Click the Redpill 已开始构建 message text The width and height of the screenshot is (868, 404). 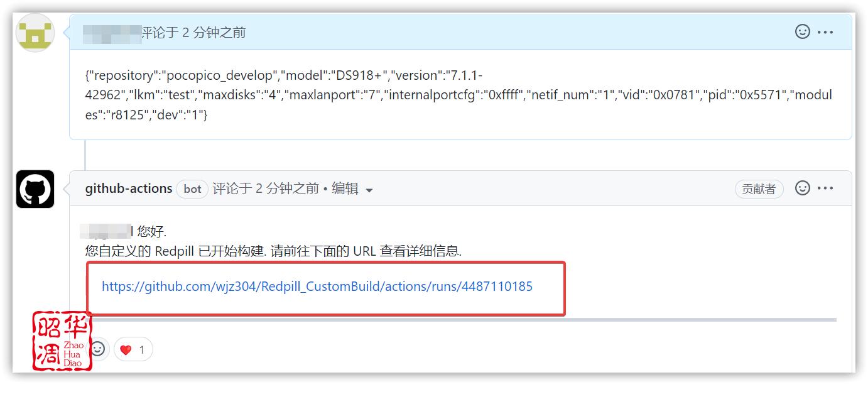coord(273,251)
